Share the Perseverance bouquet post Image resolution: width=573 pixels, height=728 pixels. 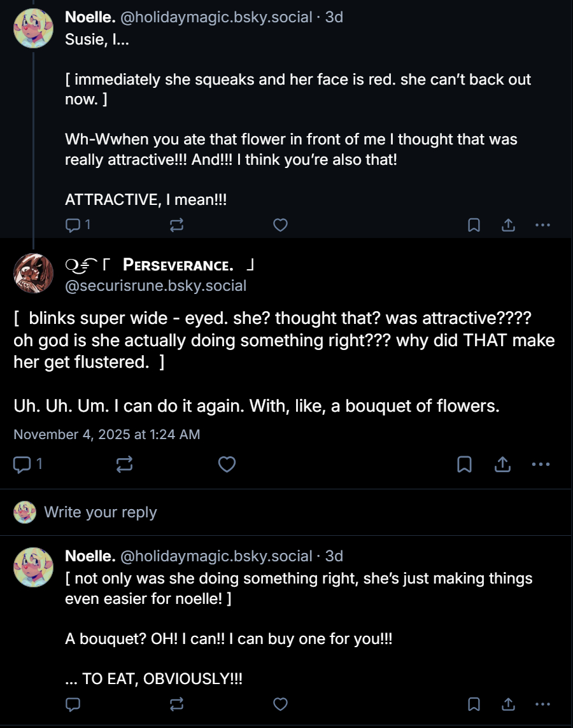(x=502, y=465)
